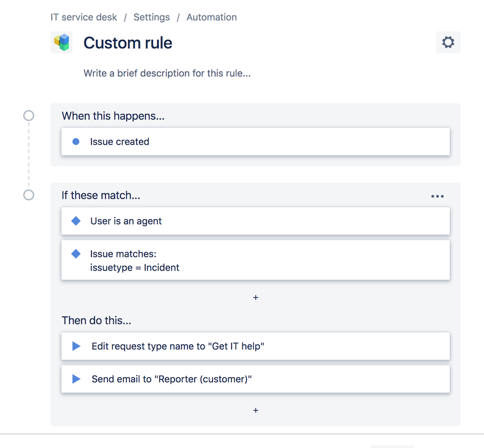The width and height of the screenshot is (484, 448).
Task: Go to IT service desk via breadcrumb
Action: 83,17
